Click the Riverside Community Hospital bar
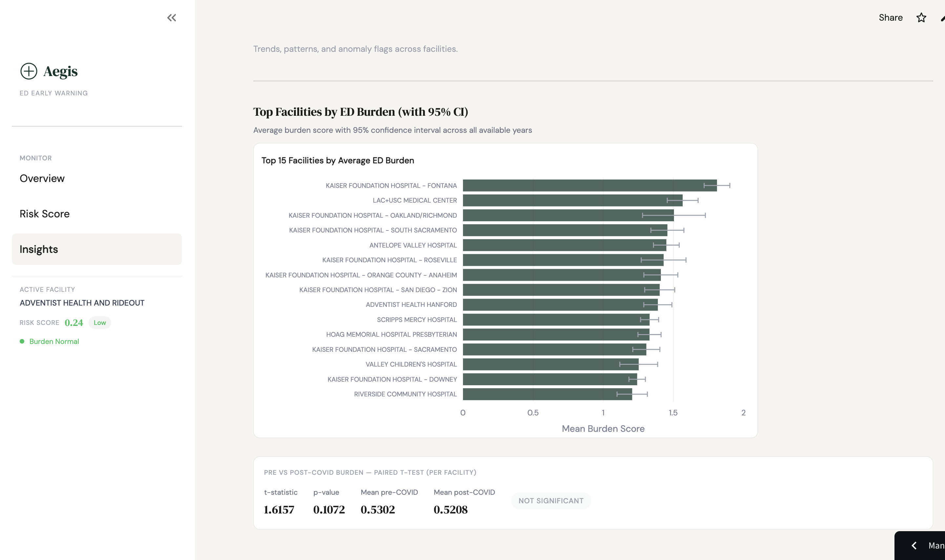Screen dimensions: 945x560 pos(547,394)
